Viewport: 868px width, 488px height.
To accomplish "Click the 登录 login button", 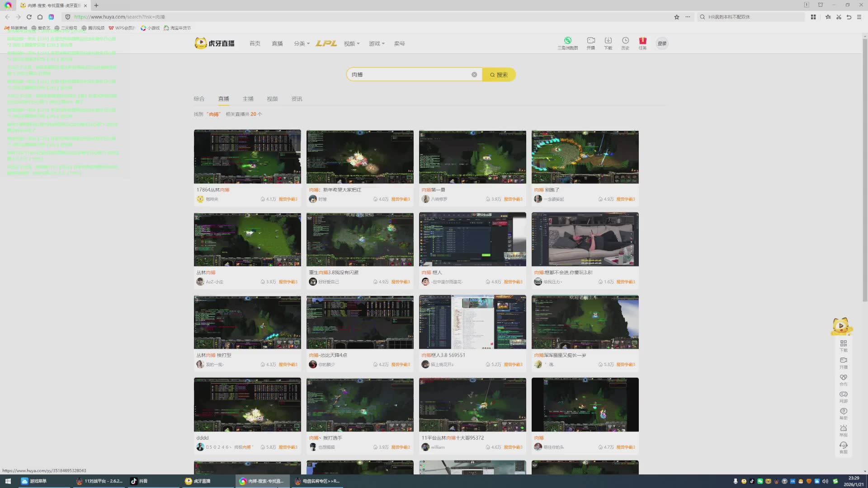I will click(x=662, y=43).
